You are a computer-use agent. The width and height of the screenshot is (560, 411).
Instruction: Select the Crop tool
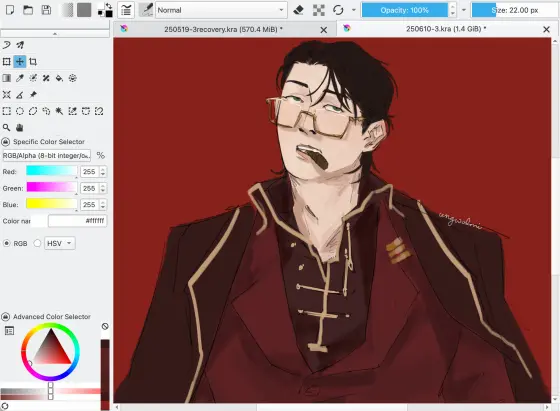[x=33, y=62]
